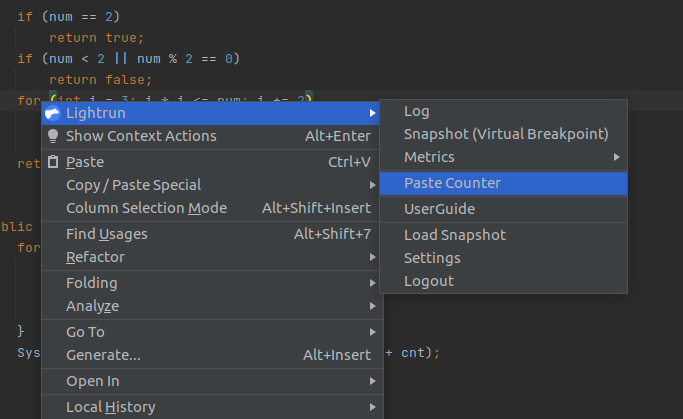
Task: Click the lightbulb Show Context Actions icon
Action: 53,136
